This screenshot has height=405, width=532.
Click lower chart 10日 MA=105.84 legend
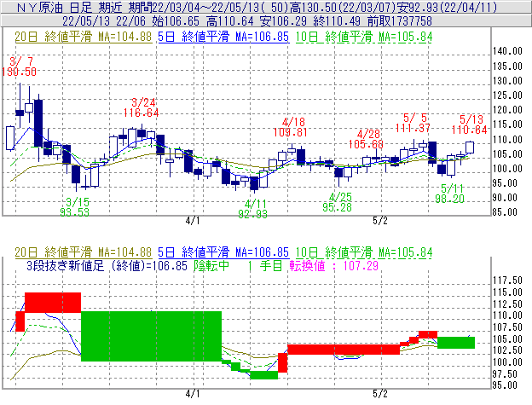click(364, 252)
